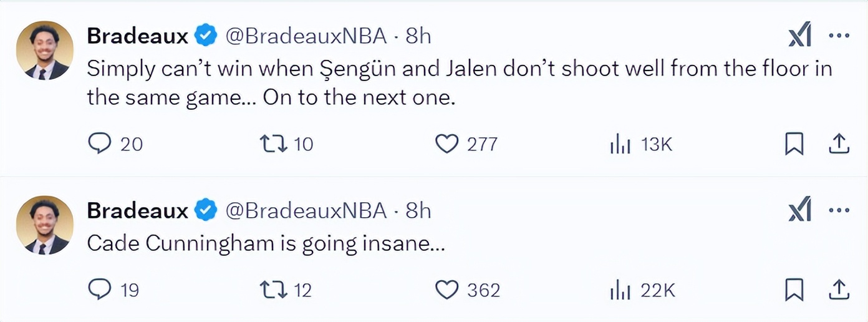Share the Cade Cunningham tweet
Viewport: 868px width, 322px height.
(839, 290)
